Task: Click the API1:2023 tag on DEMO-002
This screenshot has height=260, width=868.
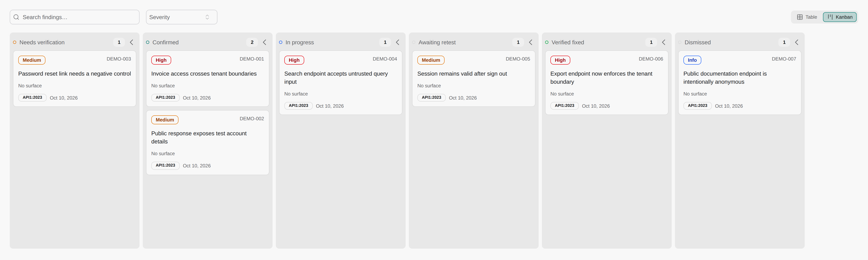Action: coord(165,166)
